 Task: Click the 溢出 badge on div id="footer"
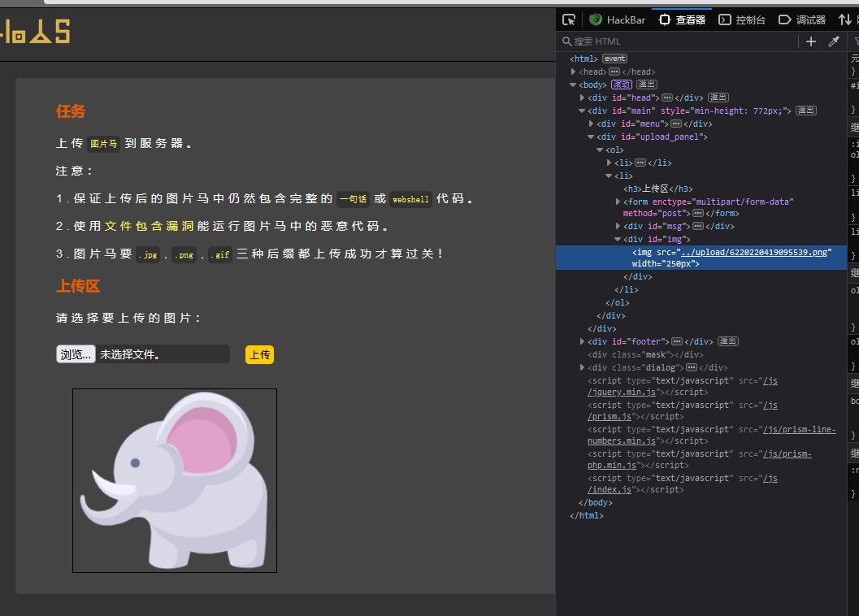(x=728, y=341)
